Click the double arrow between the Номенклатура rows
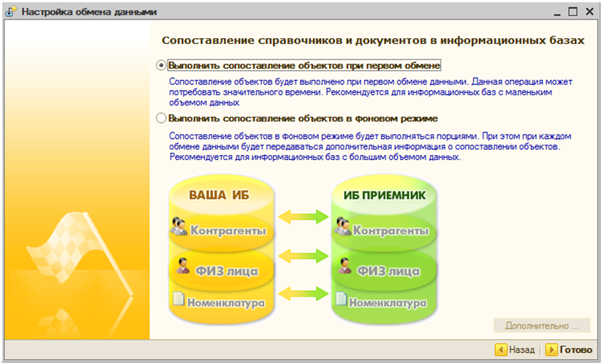The image size is (602, 364). coord(302,294)
